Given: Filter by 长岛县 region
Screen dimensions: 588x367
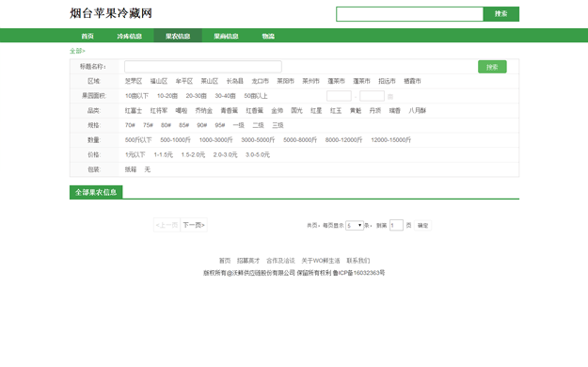Looking at the screenshot, I should (235, 81).
